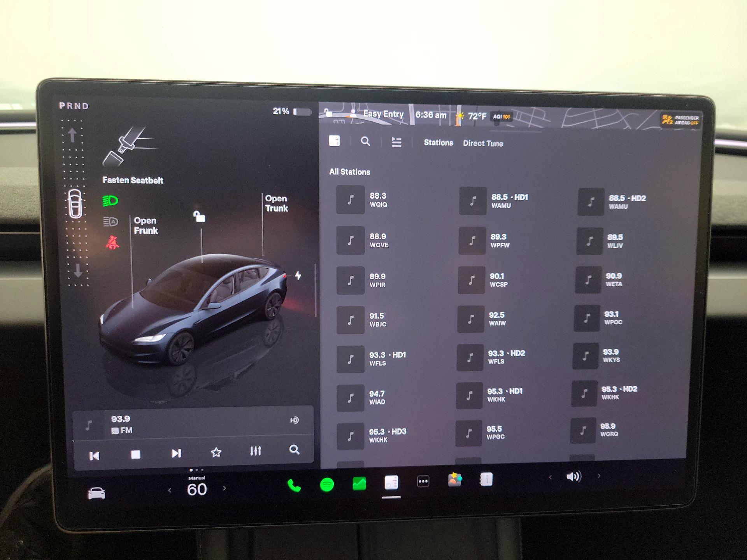Skip to previous station

point(94,456)
